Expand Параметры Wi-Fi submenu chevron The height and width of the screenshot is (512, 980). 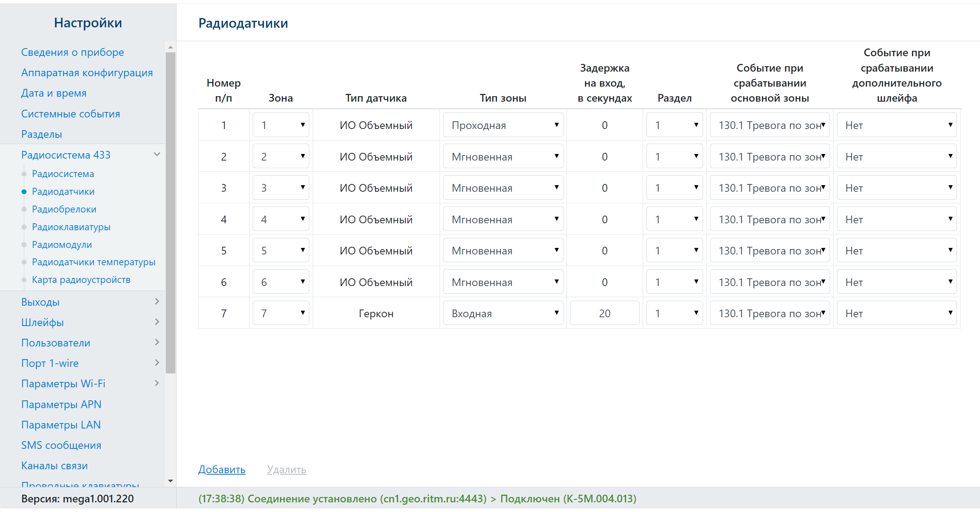[157, 383]
